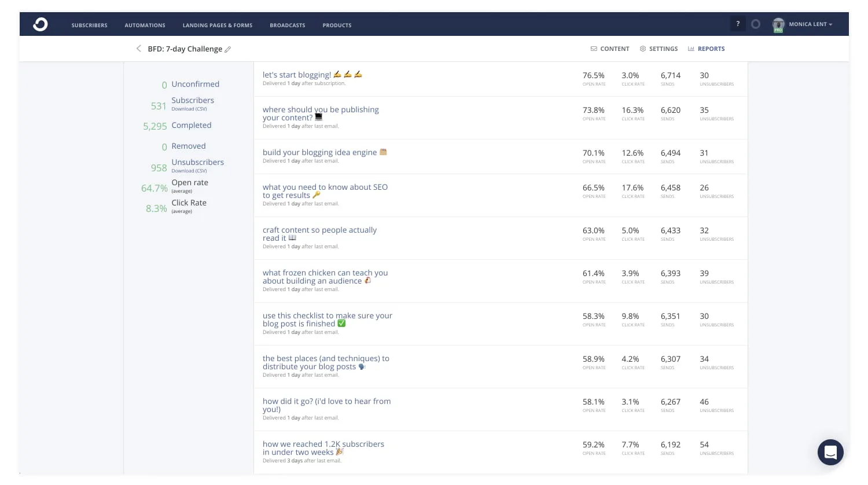
Task: Open Landing Pages & Forms menu
Action: 218,25
